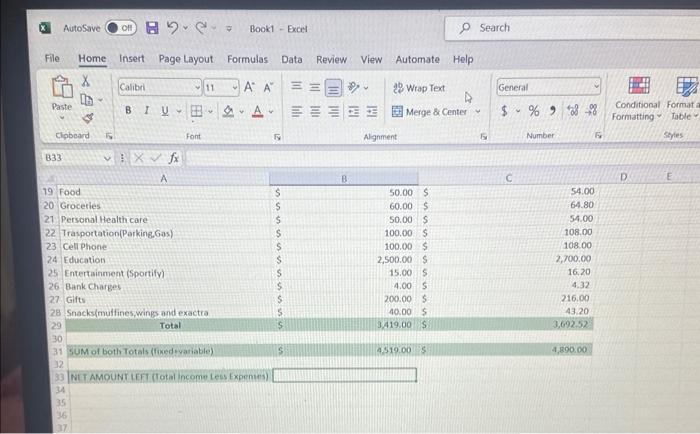Click the Enter checkmark in formula bar
The image size is (700, 434).
[156, 158]
